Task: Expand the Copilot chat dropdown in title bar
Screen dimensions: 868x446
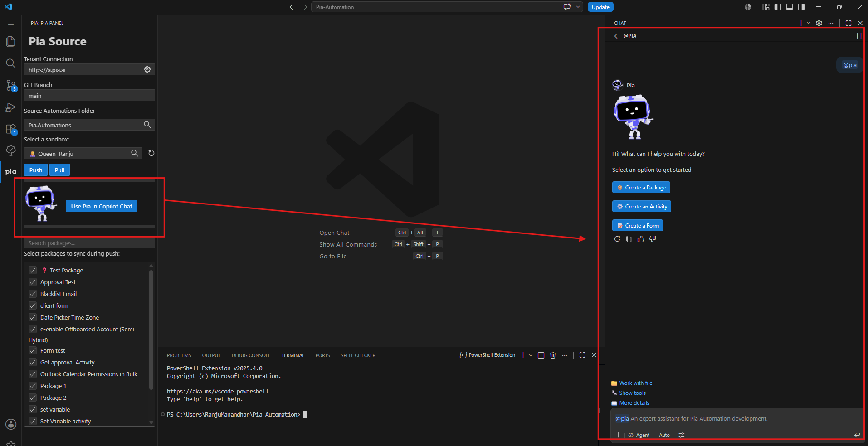Action: (x=578, y=7)
